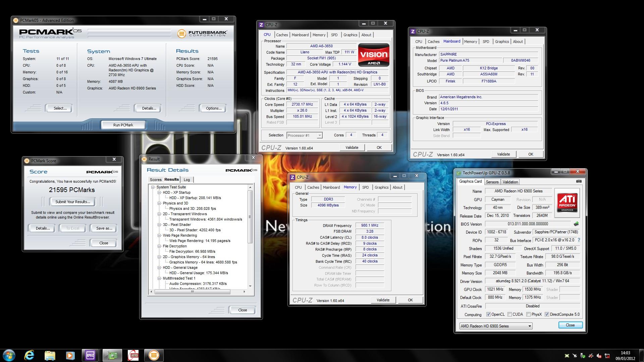The height and width of the screenshot is (362, 644).
Task: Click the CPU-Z Mainboard window title icon
Action: (413, 31)
